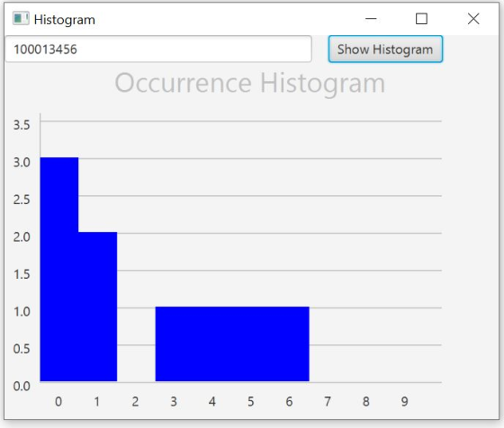Click the Occurrence Histogram chart title
The image size is (504, 428).
point(250,83)
